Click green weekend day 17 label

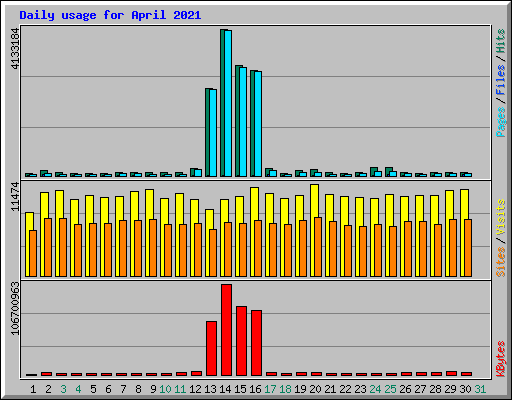point(270,389)
